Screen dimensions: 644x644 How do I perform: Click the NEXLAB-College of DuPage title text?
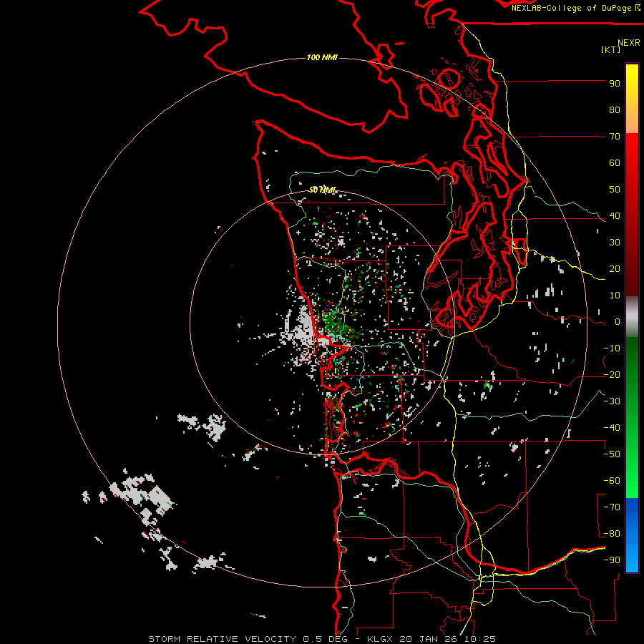pos(572,8)
